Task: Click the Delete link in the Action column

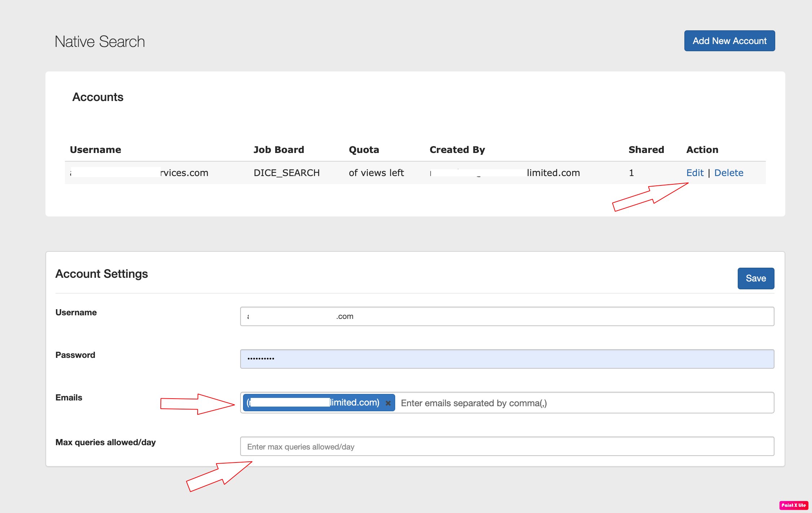Action: pos(728,173)
